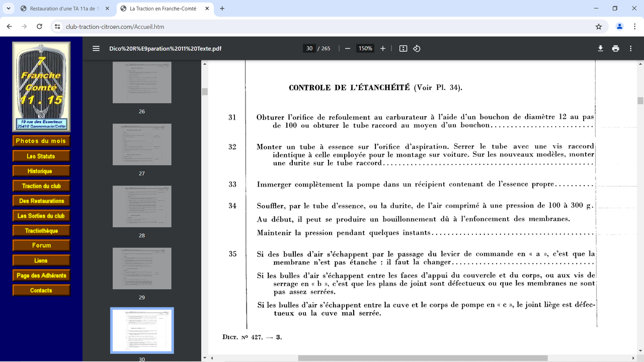Open a new browser tab with plus button
This screenshot has width=644, height=362.
tap(222, 8)
